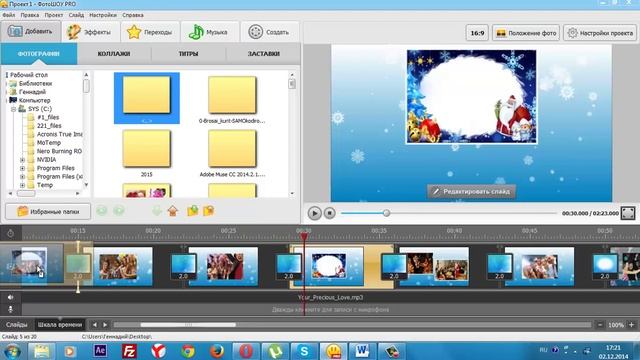640x360 pixels.
Task: Open the Слайд menu
Action: (x=76, y=15)
